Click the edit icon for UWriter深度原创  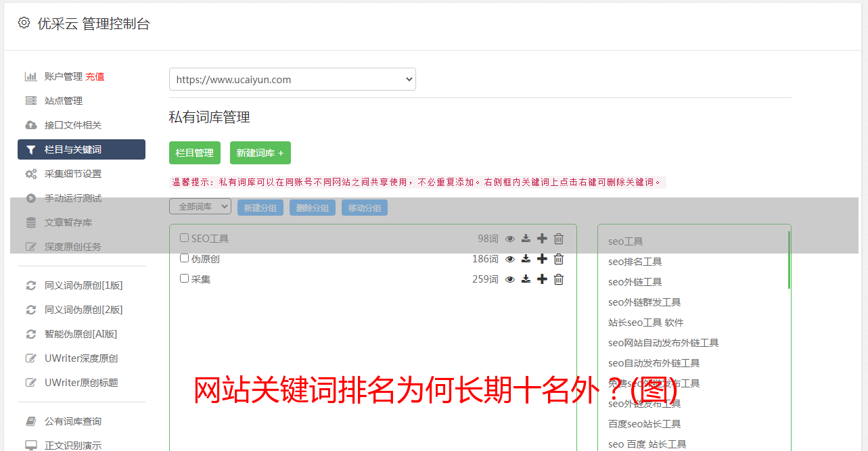click(x=31, y=358)
